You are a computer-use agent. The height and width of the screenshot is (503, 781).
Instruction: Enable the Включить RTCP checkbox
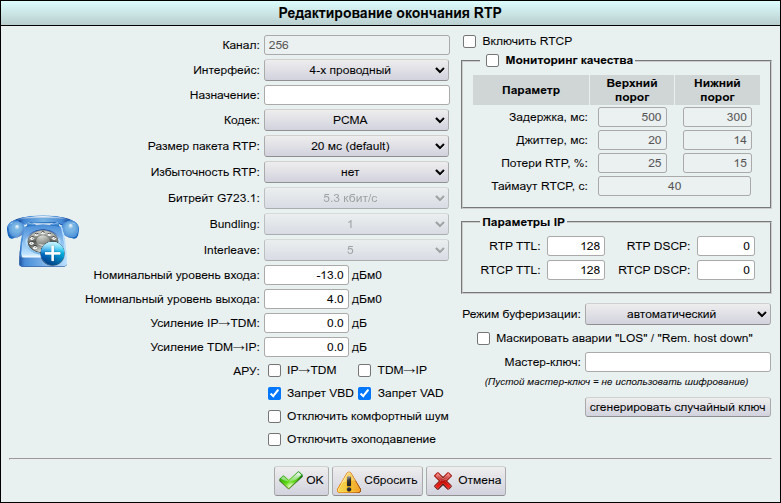(x=470, y=42)
